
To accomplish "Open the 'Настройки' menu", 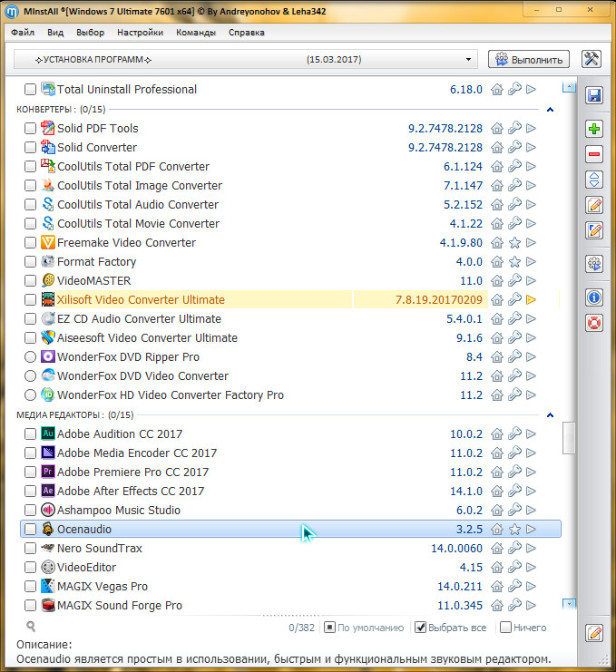I will (x=141, y=33).
